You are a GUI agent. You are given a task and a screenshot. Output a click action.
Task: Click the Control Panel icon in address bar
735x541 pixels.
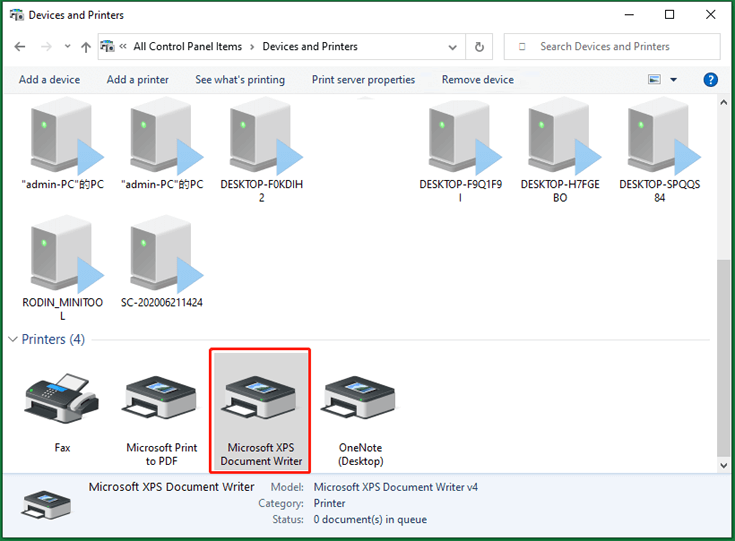[x=107, y=46]
